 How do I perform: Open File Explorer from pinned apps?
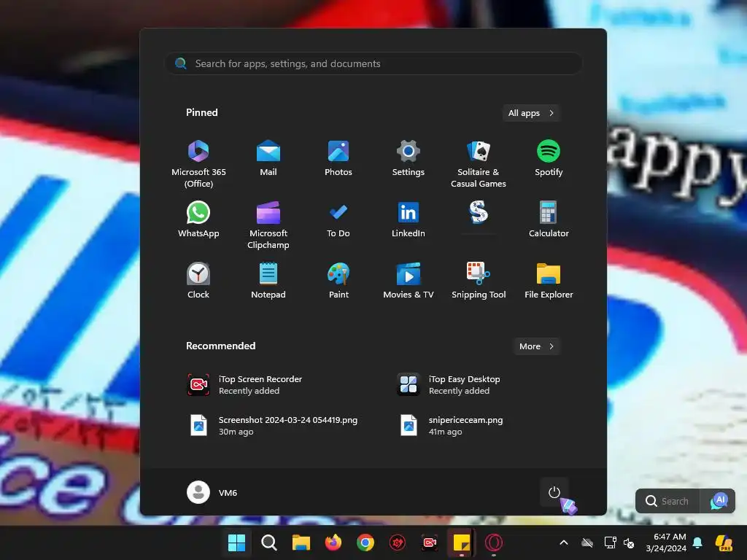549,281
